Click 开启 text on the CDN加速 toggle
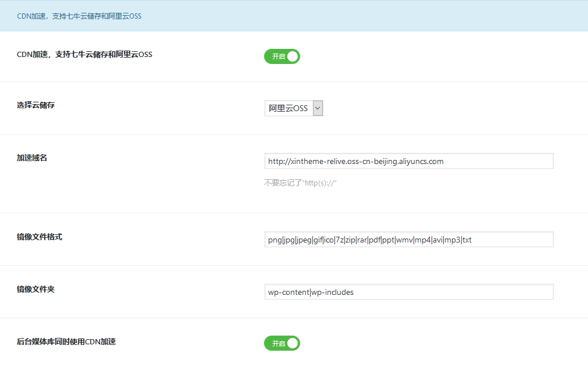This screenshot has width=588, height=367. click(278, 56)
